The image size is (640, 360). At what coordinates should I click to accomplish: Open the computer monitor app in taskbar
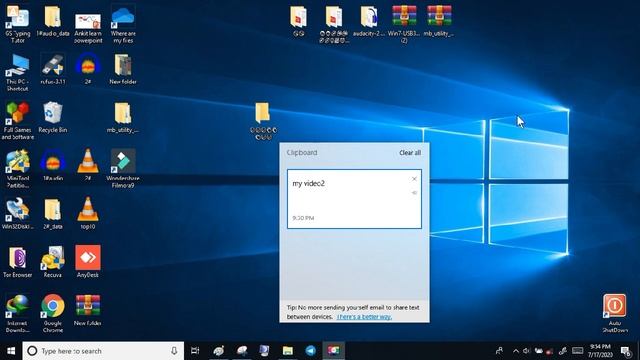point(264,351)
